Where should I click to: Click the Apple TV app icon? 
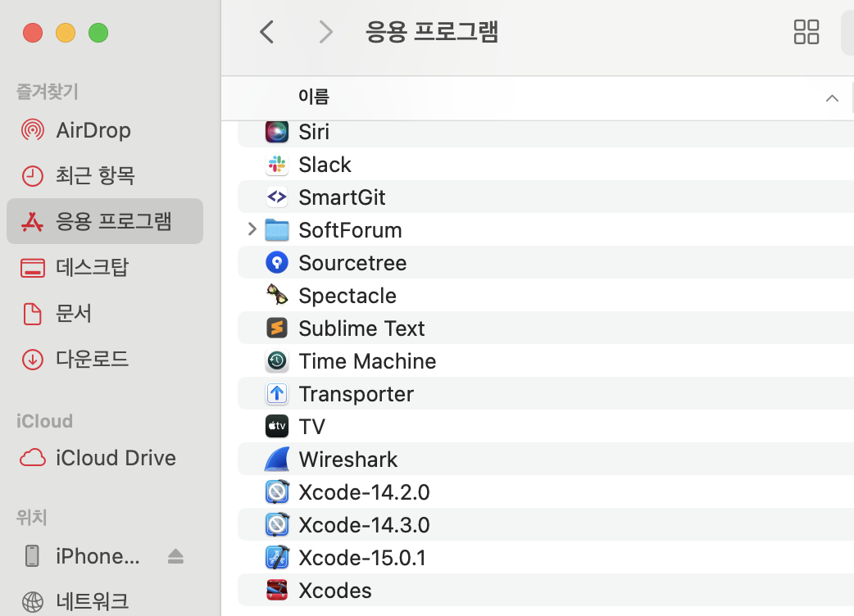277,426
